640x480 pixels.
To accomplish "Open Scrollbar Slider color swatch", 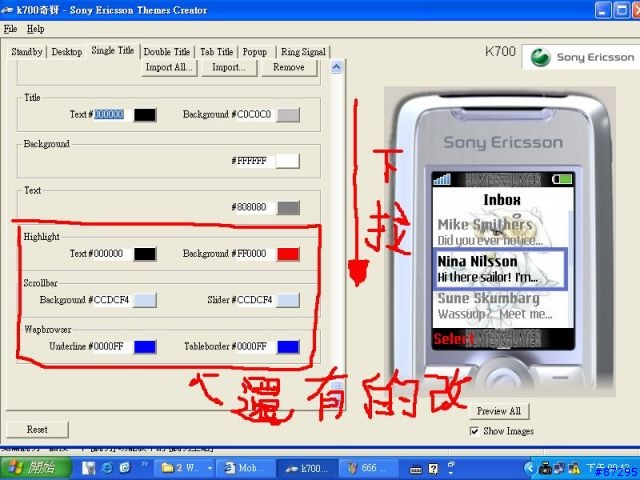I will (288, 300).
